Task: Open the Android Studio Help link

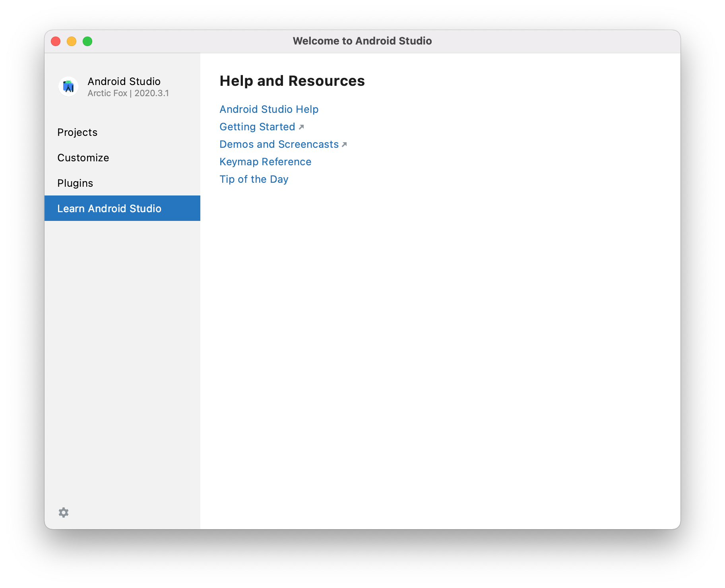Action: [x=269, y=109]
